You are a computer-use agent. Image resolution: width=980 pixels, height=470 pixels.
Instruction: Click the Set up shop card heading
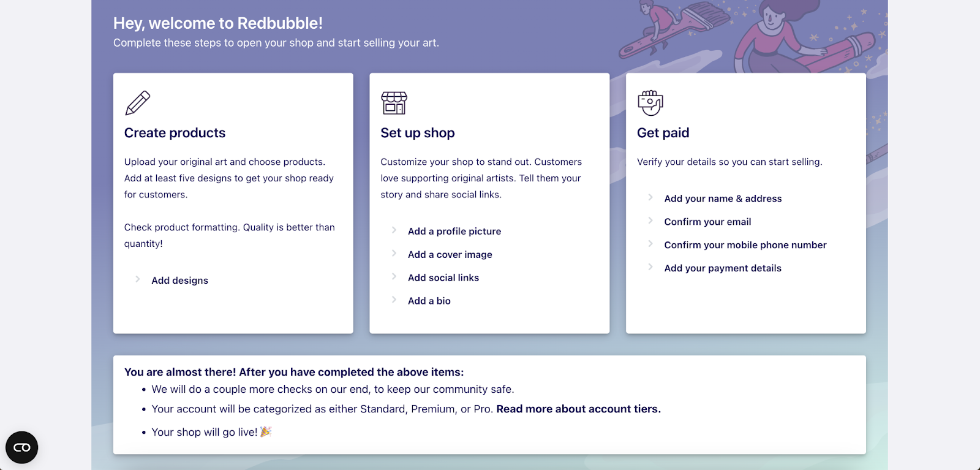tap(417, 132)
